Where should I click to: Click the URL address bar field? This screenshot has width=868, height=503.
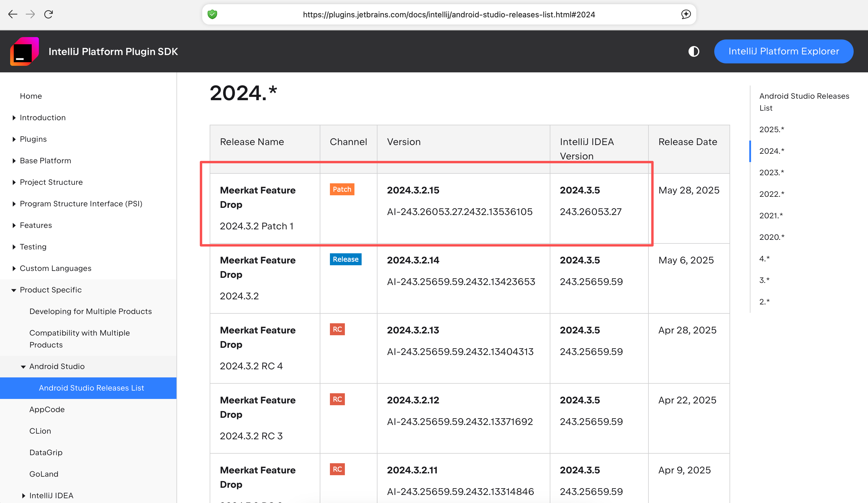(448, 14)
